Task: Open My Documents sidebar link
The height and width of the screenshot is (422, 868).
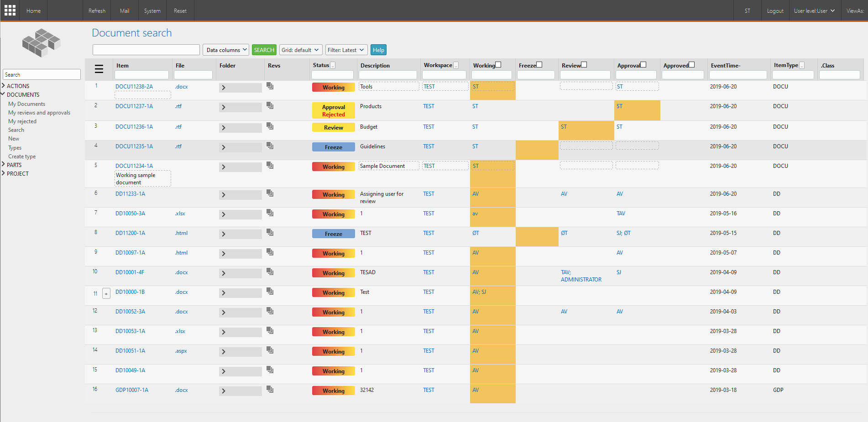Action: [26, 104]
